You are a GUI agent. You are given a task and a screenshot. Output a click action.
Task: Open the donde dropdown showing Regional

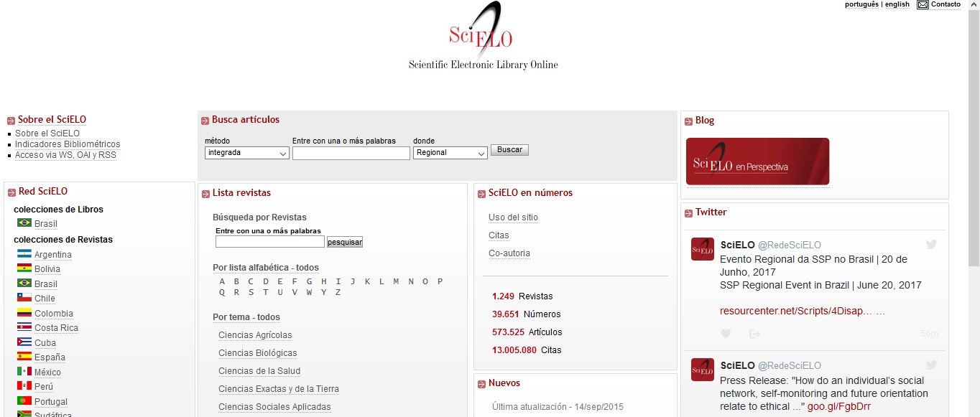[450, 153]
